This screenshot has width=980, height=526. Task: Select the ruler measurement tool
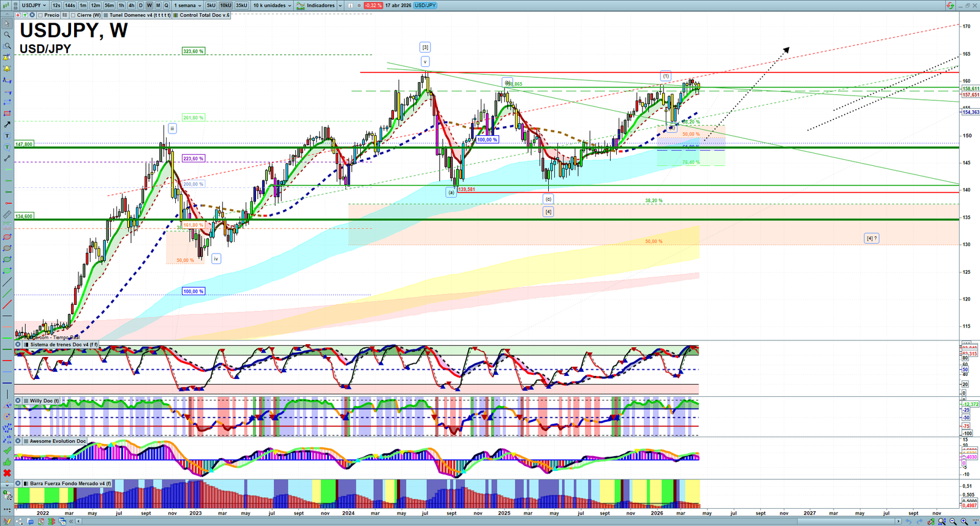7,215
